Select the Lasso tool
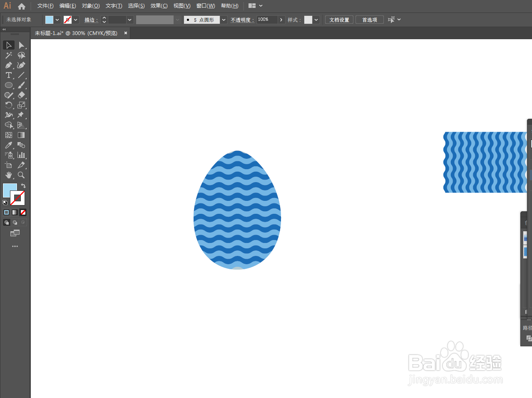Image resolution: width=532 pixels, height=398 pixels. [21, 55]
